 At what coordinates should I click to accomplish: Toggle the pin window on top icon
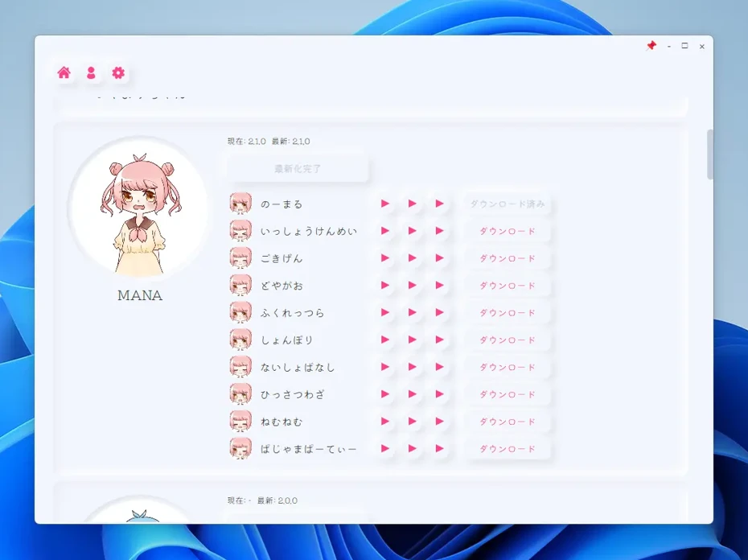[x=651, y=46]
